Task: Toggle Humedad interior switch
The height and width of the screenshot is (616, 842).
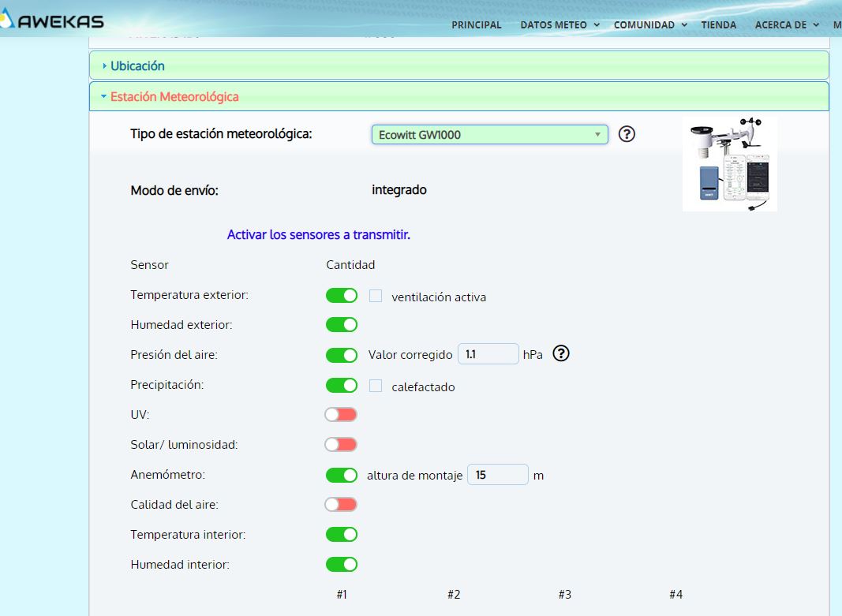Action: point(342,565)
